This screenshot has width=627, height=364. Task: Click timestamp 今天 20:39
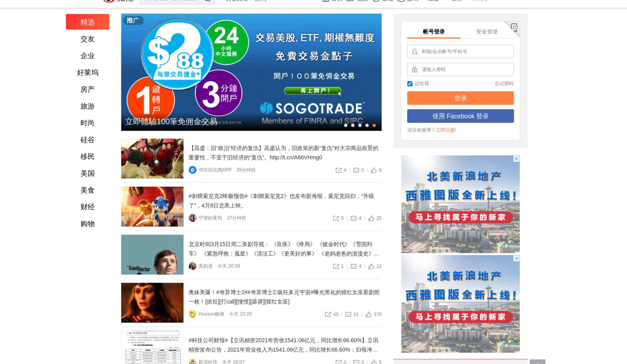point(229,266)
